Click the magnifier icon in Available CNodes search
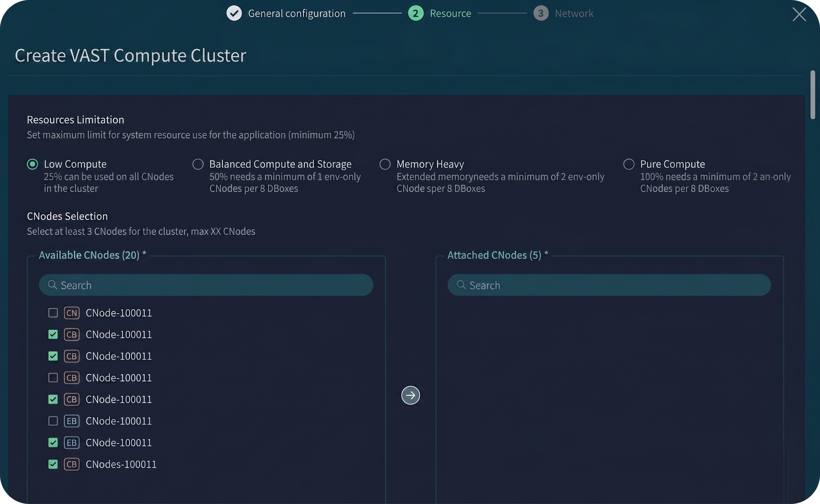Screen dimensions: 820x504 pyautogui.click(x=52, y=285)
